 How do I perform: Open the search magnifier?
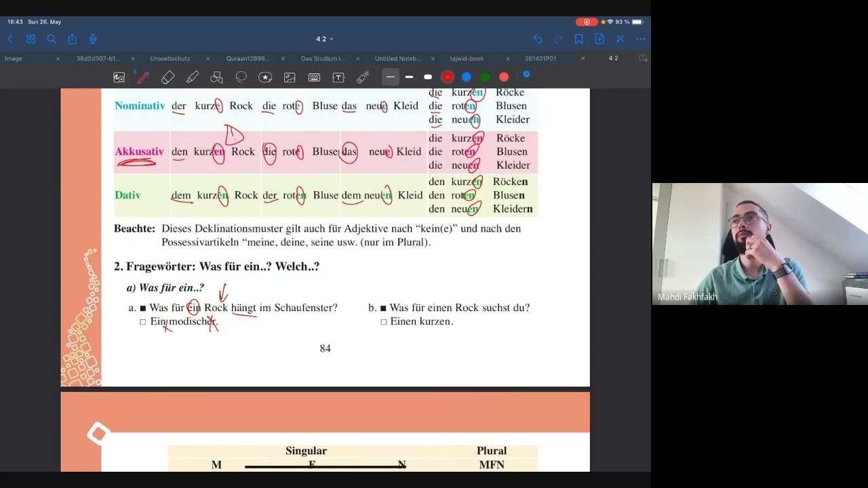[52, 39]
